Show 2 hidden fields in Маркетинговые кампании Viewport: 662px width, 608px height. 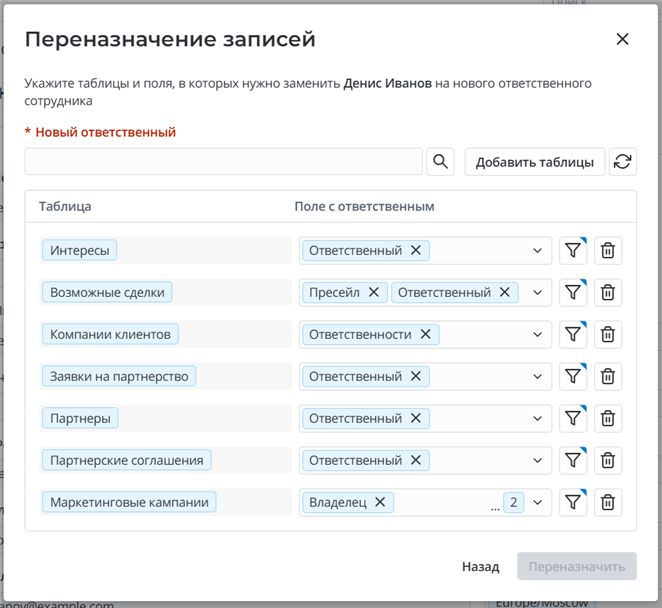[x=514, y=503]
